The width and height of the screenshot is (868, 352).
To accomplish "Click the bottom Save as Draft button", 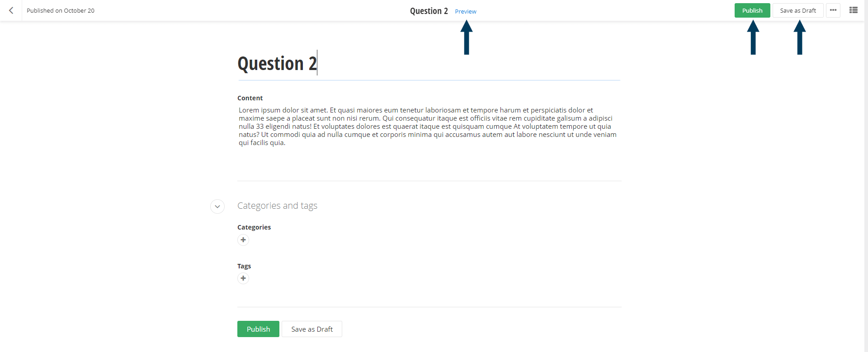I will (x=311, y=329).
